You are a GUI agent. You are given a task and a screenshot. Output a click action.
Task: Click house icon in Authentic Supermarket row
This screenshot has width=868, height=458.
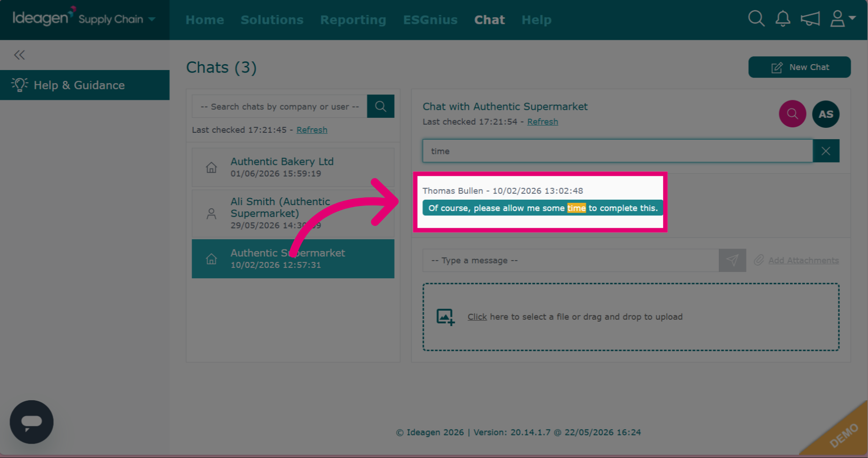tap(211, 259)
